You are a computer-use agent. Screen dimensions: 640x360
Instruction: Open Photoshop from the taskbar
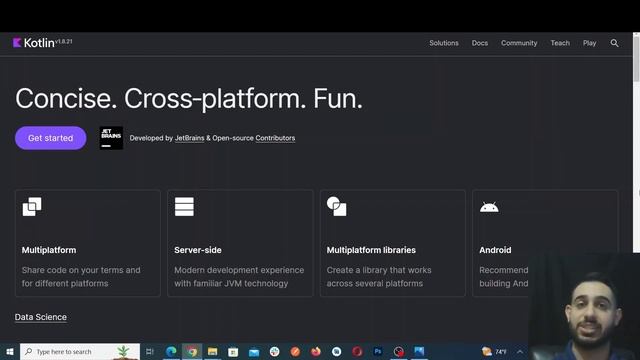(x=378, y=351)
